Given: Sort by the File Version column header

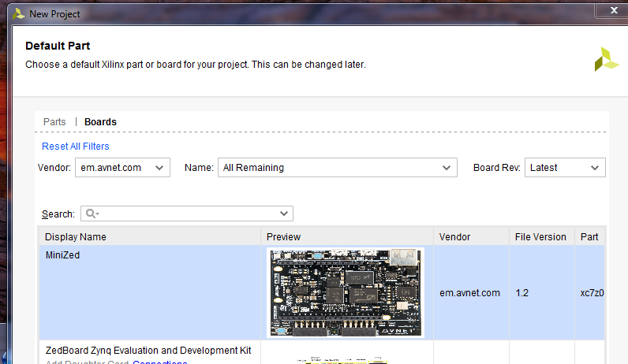Looking at the screenshot, I should [x=542, y=237].
